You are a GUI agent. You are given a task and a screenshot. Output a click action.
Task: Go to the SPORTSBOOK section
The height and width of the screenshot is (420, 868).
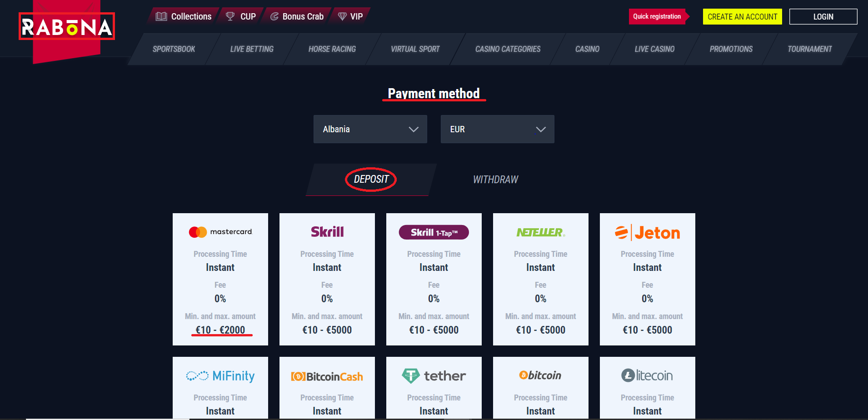(x=174, y=49)
